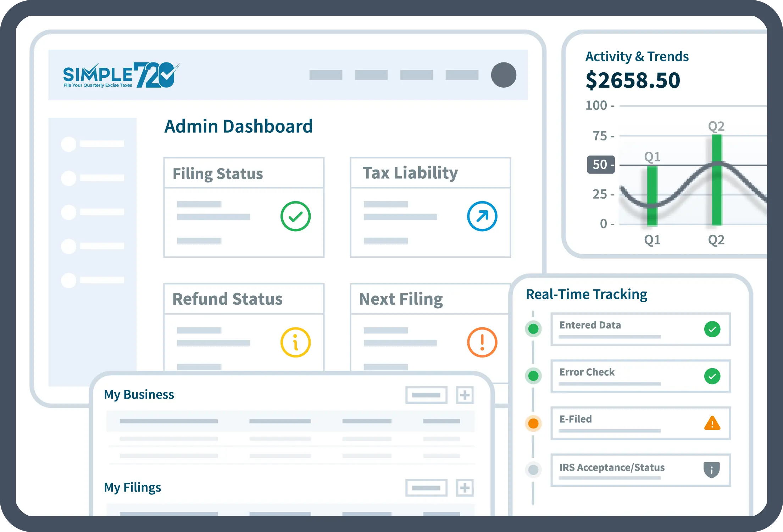Click the green check beside Entered Data
Image resolution: width=783 pixels, height=532 pixels.
712,329
